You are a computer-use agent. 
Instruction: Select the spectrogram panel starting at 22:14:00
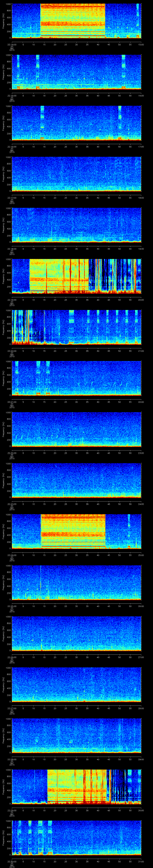click(77, 21)
